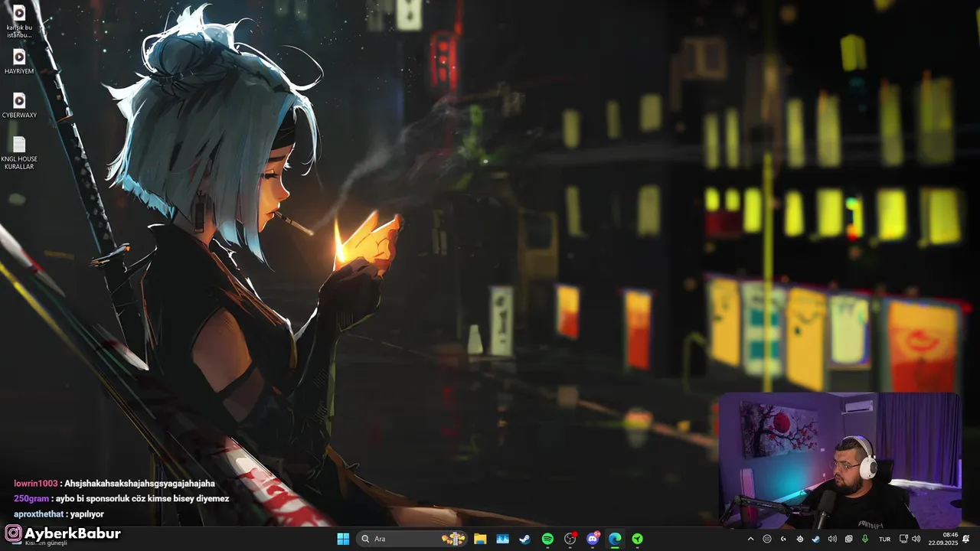Click the Steam system tray icon
Viewport: 980px width, 551px height.
pyautogui.click(x=816, y=539)
